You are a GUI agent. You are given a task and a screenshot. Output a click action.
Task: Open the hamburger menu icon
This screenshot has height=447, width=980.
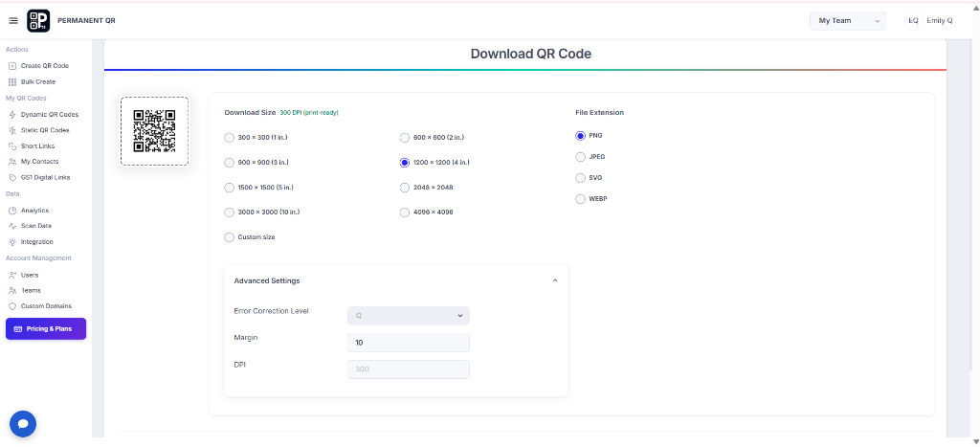[x=13, y=21]
